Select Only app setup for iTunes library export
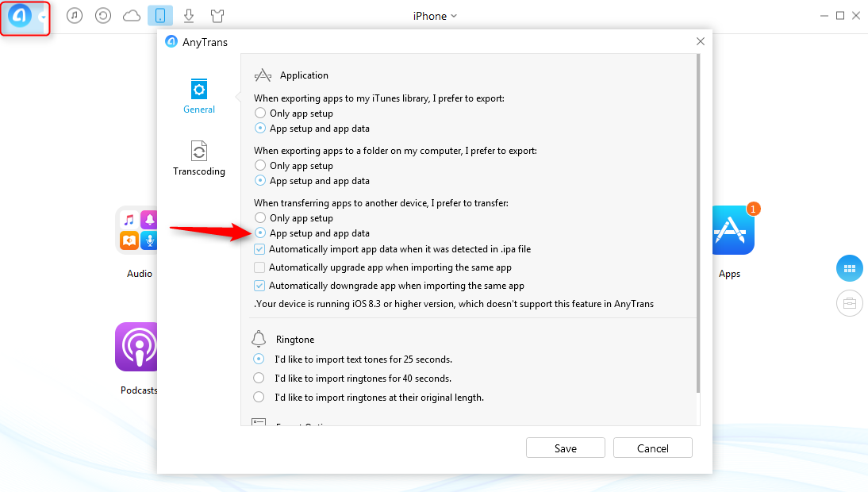Image resolution: width=868 pixels, height=492 pixels. (260, 113)
